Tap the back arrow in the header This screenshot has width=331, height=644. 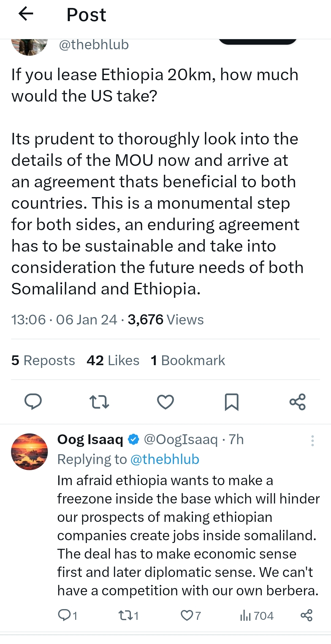pos(26,14)
